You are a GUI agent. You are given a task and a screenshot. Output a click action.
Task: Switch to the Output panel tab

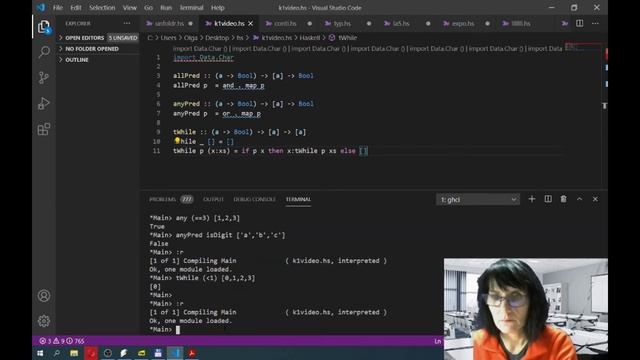pyautogui.click(x=213, y=199)
